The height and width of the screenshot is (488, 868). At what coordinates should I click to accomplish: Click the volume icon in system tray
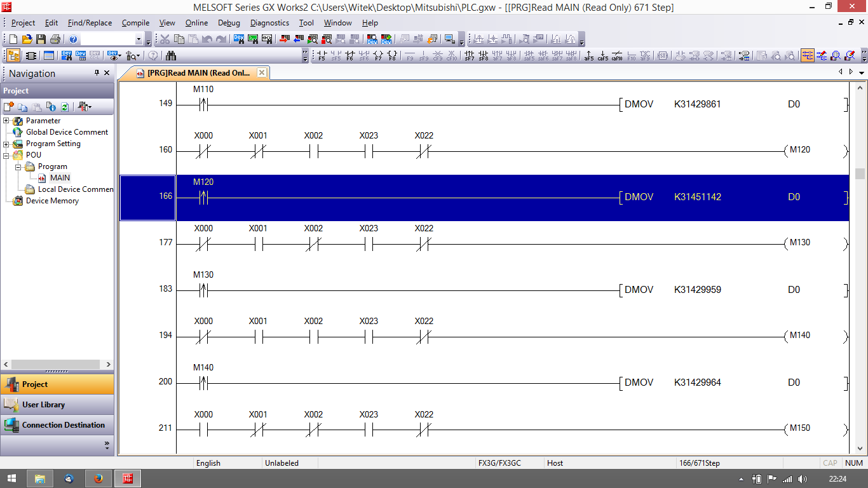pos(803,479)
